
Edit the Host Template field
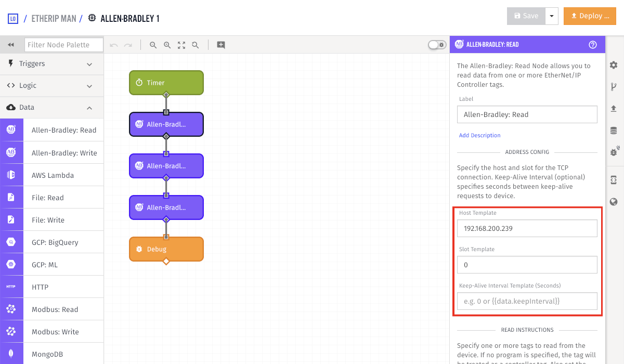(527, 228)
